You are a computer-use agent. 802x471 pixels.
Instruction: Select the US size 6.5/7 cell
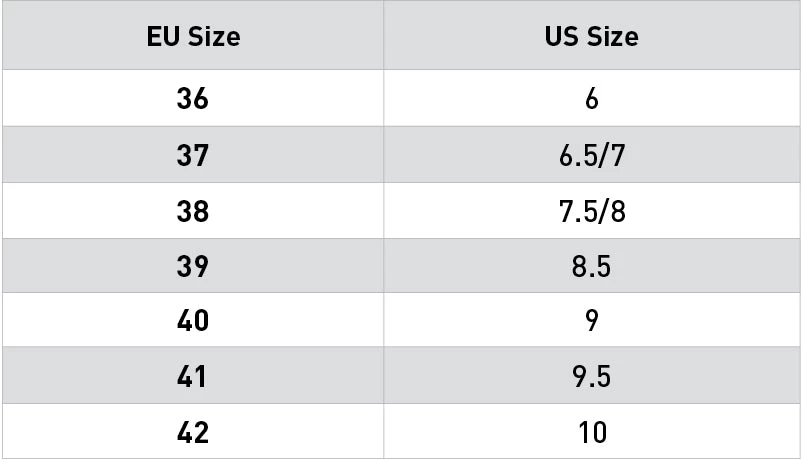pyautogui.click(x=591, y=155)
